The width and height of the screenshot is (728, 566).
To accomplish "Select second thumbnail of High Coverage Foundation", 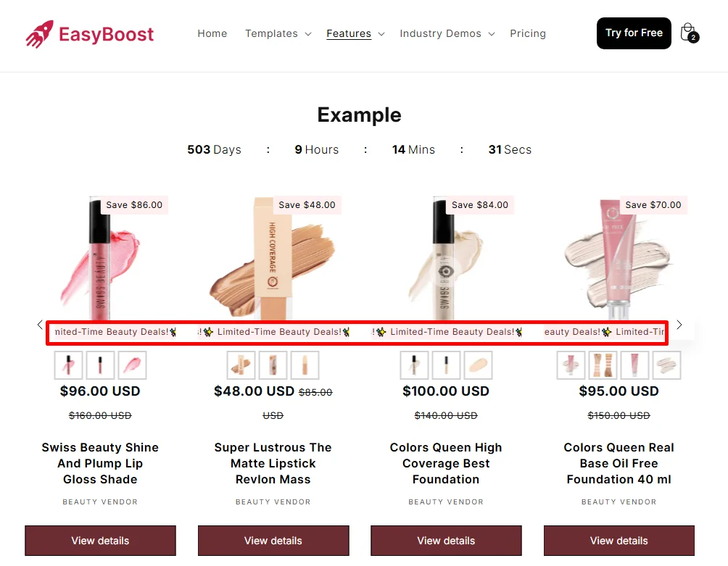I will (446, 365).
